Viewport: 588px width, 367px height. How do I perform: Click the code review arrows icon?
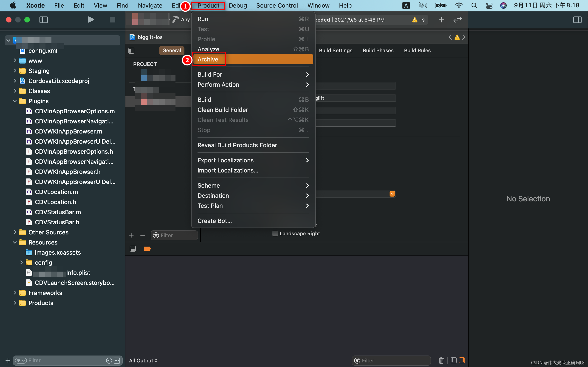457,20
